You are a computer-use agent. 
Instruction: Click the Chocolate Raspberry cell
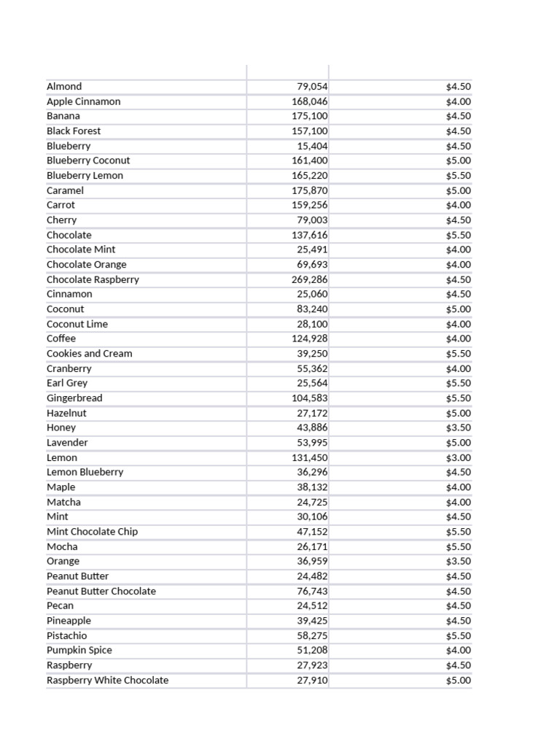93,279
